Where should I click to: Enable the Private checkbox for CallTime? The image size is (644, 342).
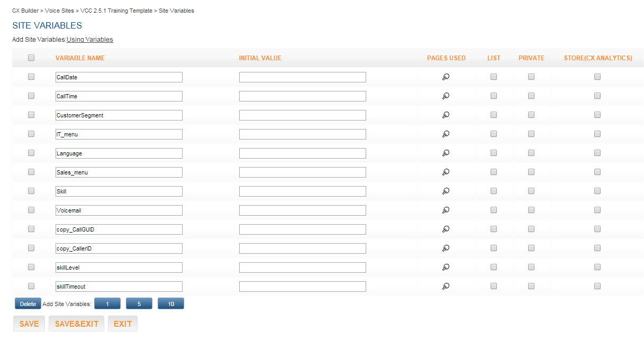pos(531,96)
